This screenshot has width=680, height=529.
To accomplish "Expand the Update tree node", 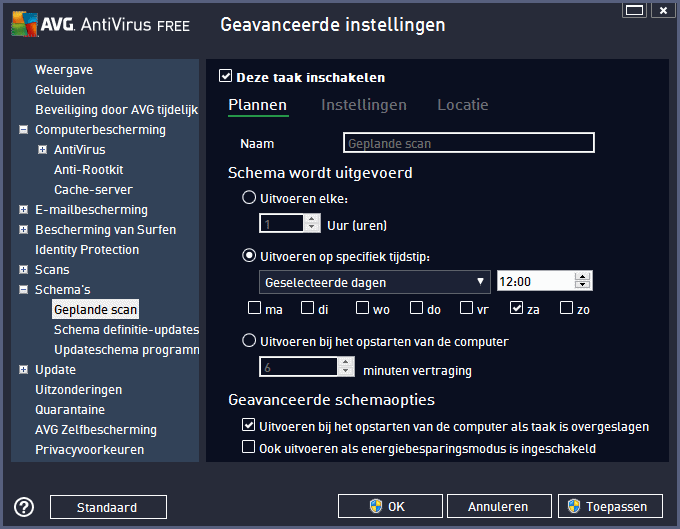I will [24, 370].
